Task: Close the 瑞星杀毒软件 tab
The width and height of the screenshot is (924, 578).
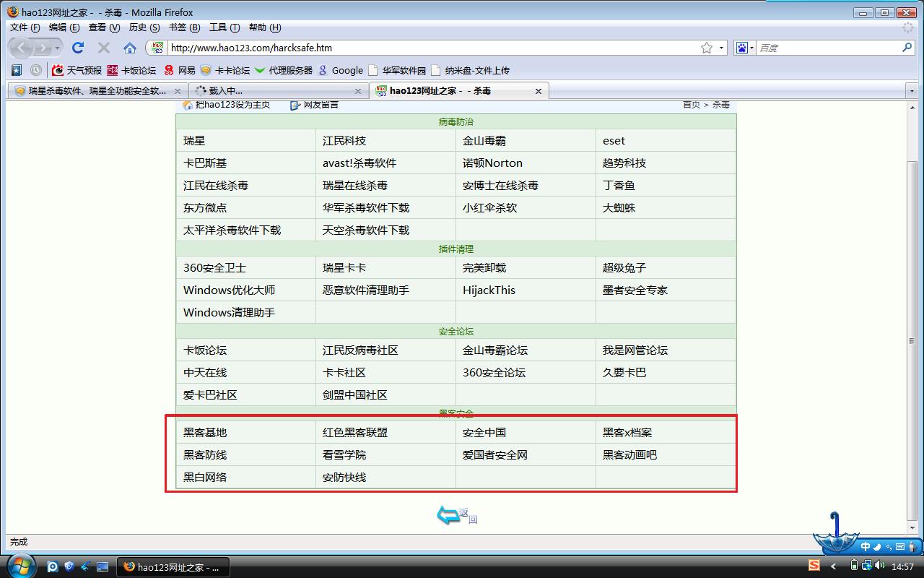Action: coord(178,91)
